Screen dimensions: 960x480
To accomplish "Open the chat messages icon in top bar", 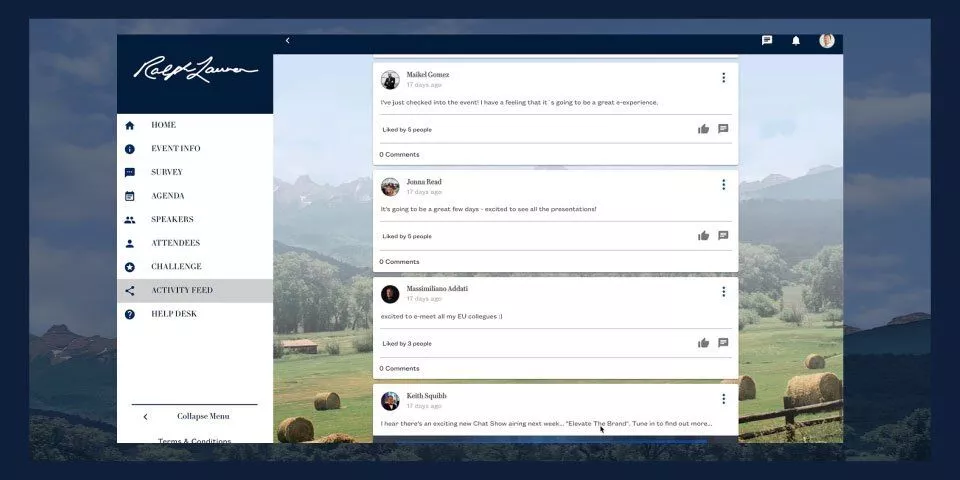I will tap(767, 40).
